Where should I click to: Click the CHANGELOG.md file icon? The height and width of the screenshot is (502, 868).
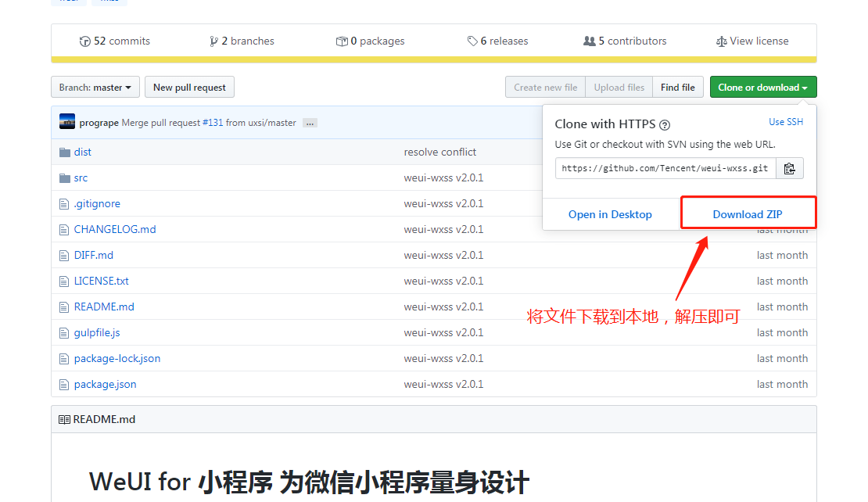point(63,230)
